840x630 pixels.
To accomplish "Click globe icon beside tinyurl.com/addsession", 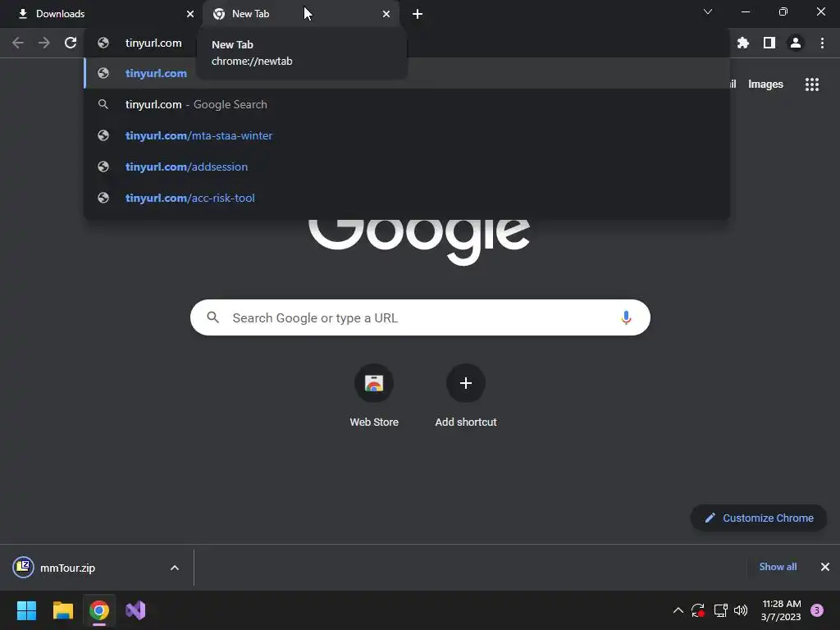I will (x=103, y=167).
